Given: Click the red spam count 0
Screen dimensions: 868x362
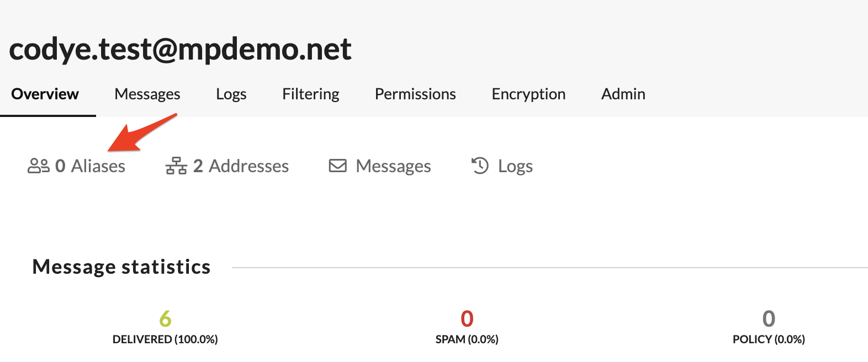Looking at the screenshot, I should tap(467, 318).
